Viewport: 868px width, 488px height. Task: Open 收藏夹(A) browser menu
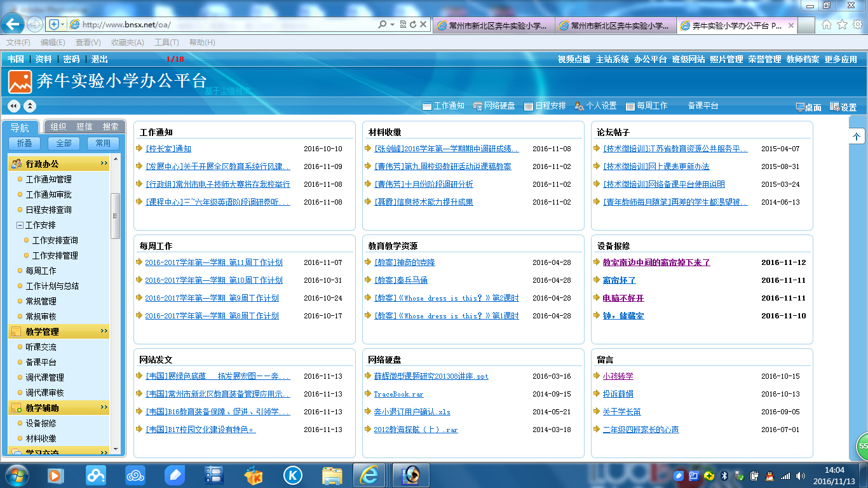(x=127, y=43)
